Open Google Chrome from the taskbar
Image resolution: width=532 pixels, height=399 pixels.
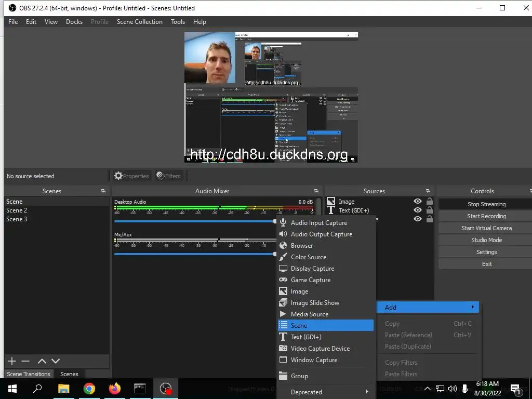[x=89, y=389]
